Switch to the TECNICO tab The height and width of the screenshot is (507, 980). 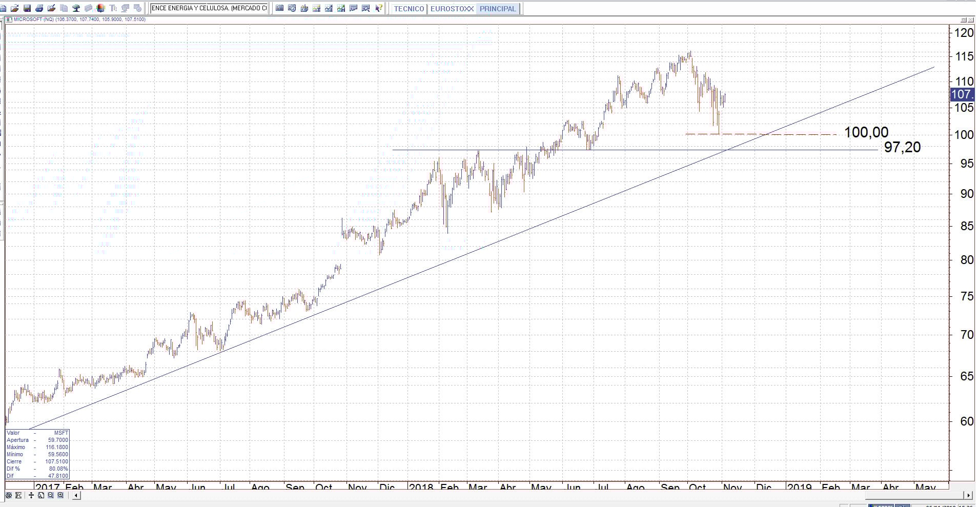[x=409, y=9]
